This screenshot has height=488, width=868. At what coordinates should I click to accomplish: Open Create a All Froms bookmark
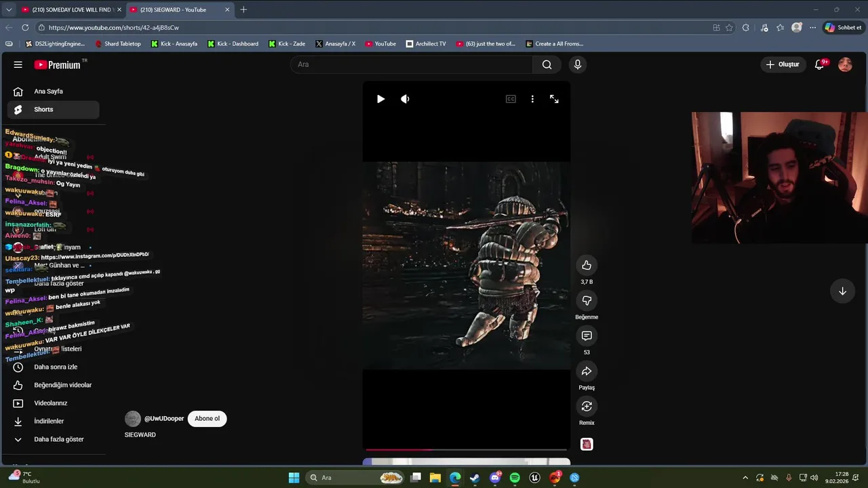click(x=555, y=44)
